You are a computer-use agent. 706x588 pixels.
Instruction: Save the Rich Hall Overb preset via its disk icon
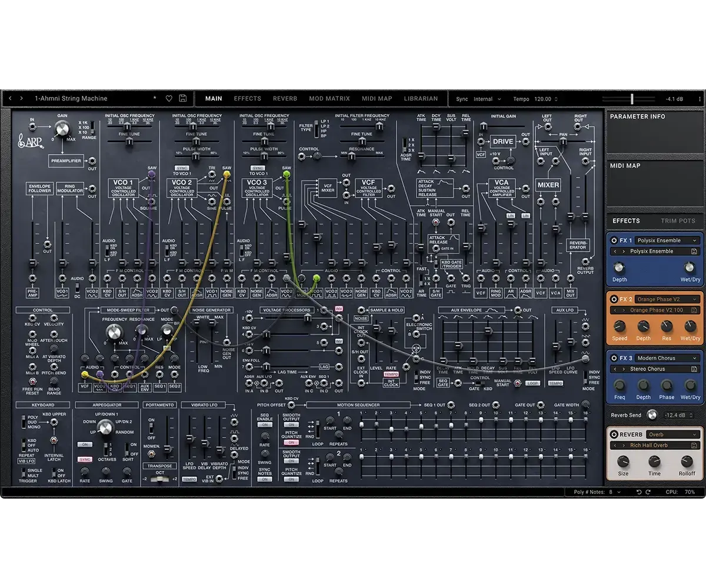pyautogui.click(x=695, y=445)
